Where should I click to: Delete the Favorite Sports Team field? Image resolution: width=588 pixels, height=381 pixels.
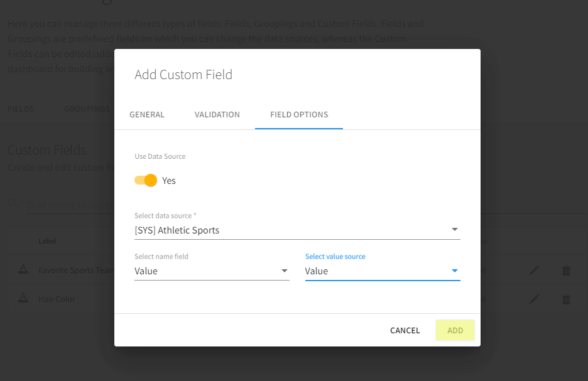tap(566, 271)
